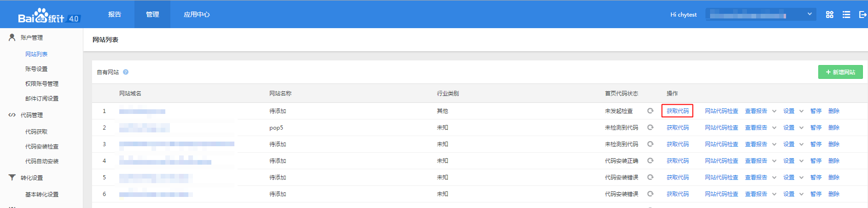Refresh code status for row 1

point(650,111)
